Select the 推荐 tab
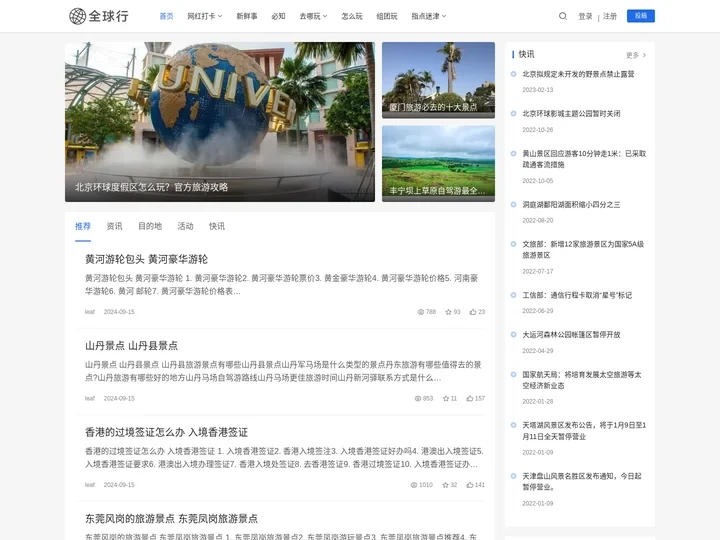The image size is (720, 540). [83, 226]
